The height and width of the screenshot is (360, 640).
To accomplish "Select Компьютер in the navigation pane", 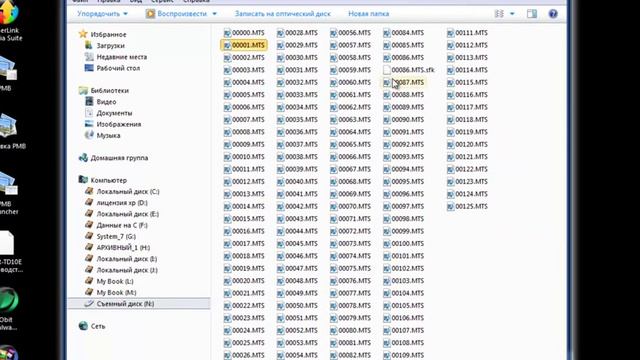I will [109, 180].
